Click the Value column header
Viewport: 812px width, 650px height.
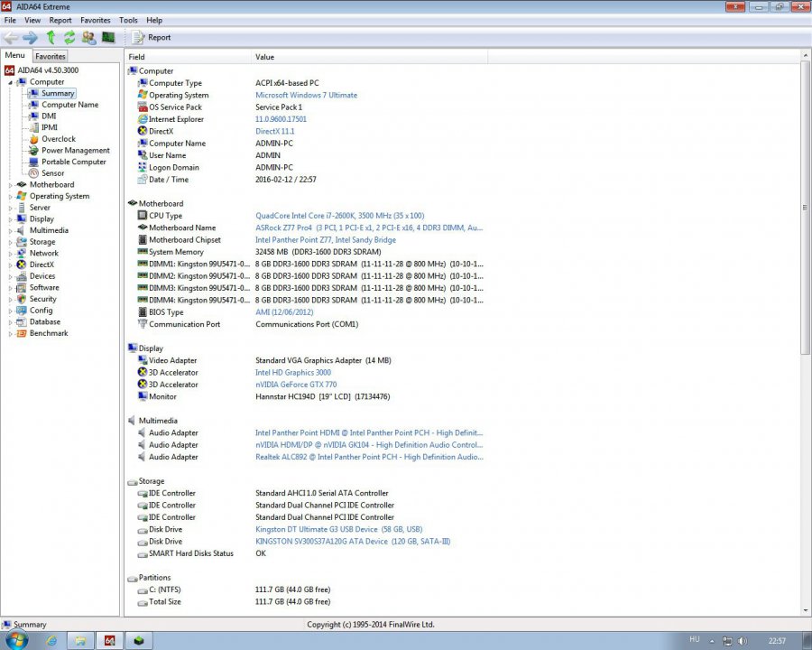pyautogui.click(x=369, y=57)
